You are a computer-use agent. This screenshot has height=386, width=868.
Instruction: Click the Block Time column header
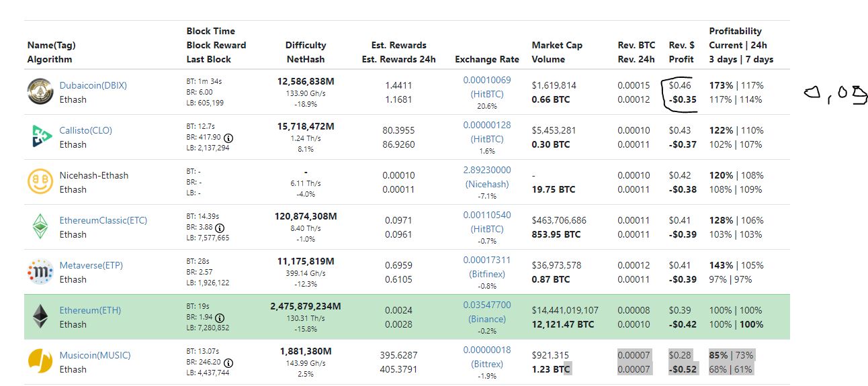211,31
